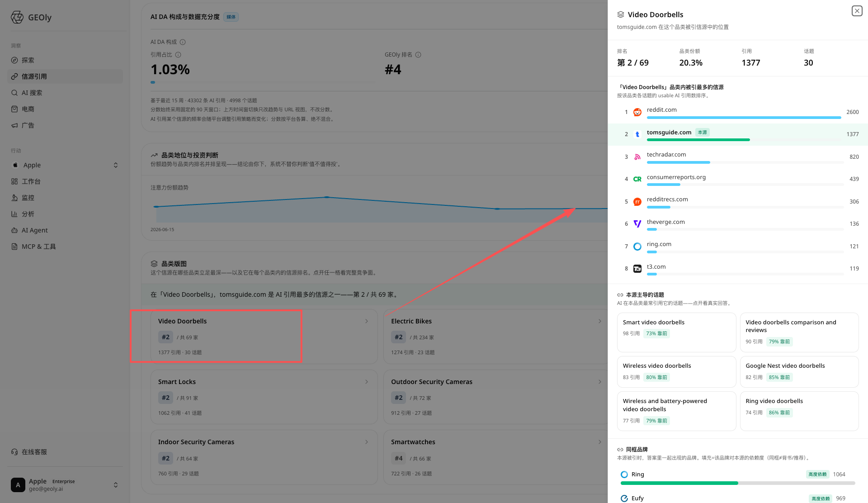The image size is (868, 503).
Task: Click the Eufy brand icon
Action: click(x=624, y=498)
